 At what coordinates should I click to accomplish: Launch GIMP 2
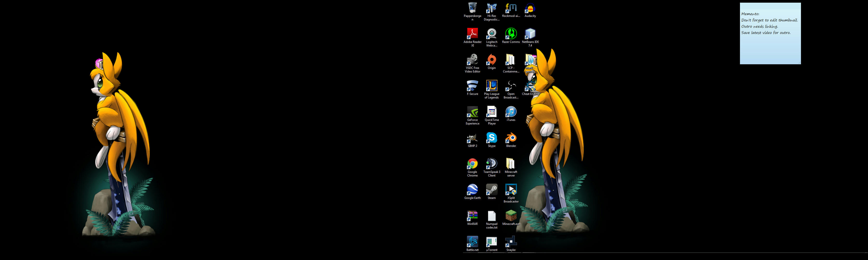pyautogui.click(x=472, y=140)
